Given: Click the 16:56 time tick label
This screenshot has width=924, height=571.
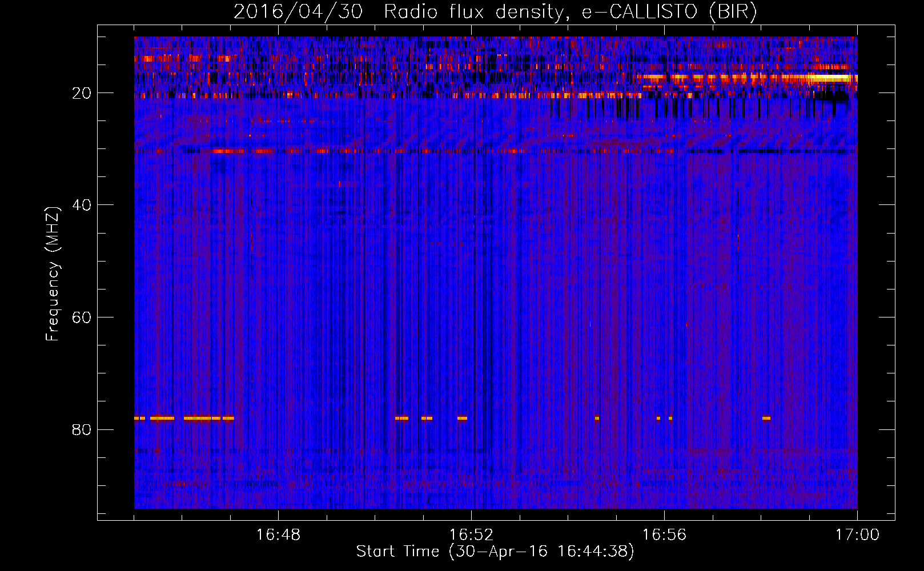Looking at the screenshot, I should 664,535.
